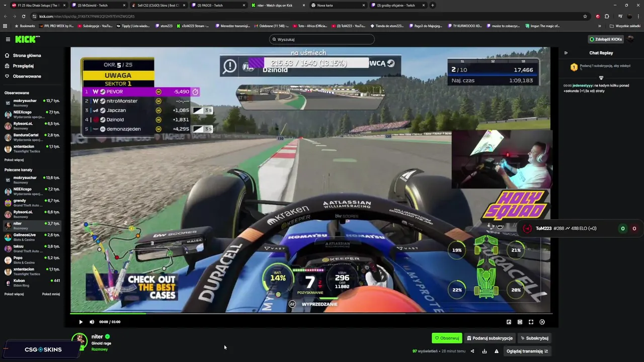Open a new browser tab
Screen dimensions: 644x362
point(433,5)
